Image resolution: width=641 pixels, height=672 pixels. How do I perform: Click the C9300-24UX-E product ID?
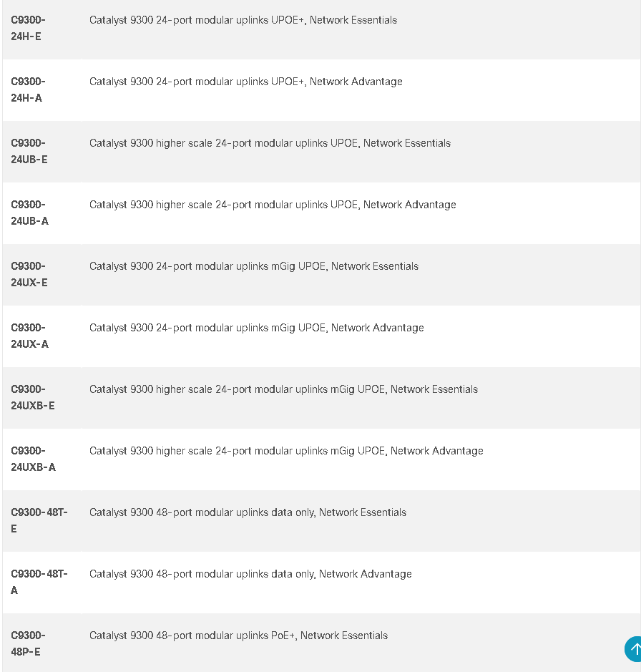(x=29, y=274)
